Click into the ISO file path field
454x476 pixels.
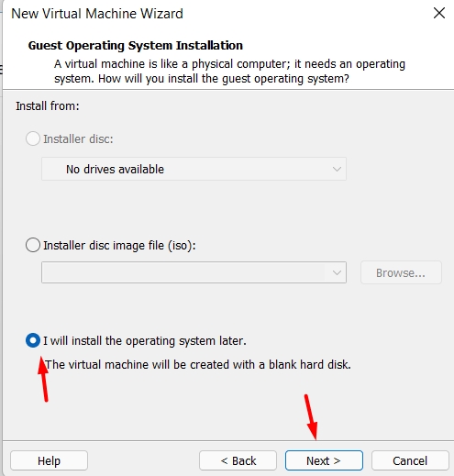[184, 272]
